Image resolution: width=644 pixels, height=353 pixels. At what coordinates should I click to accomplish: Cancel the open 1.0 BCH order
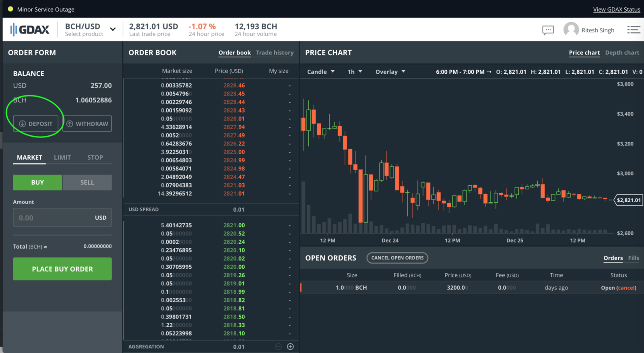(627, 288)
